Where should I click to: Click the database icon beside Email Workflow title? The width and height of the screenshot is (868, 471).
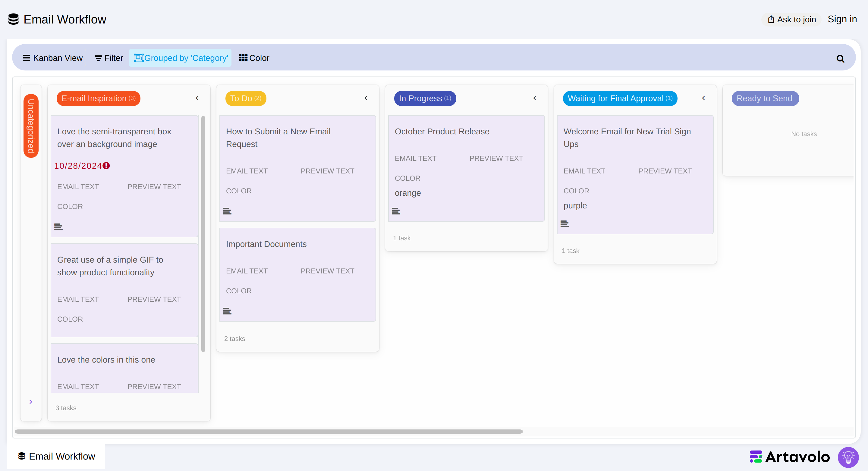pyautogui.click(x=14, y=19)
